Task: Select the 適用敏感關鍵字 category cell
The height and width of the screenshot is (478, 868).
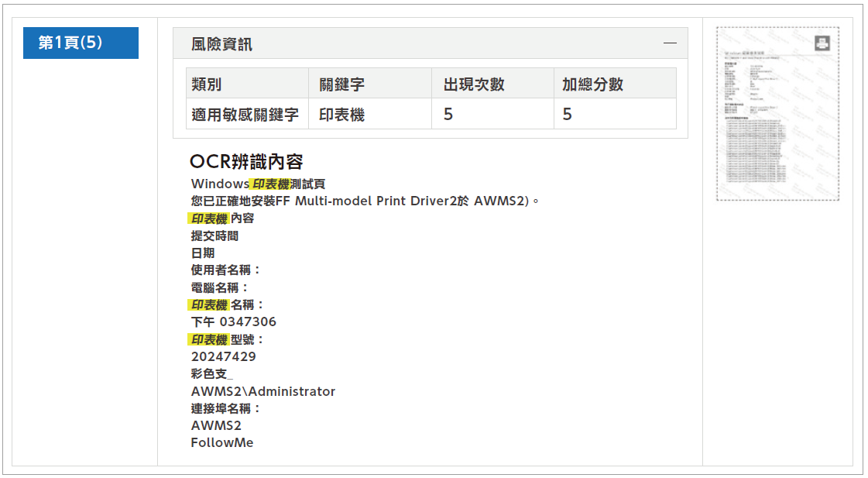Action: point(245,115)
